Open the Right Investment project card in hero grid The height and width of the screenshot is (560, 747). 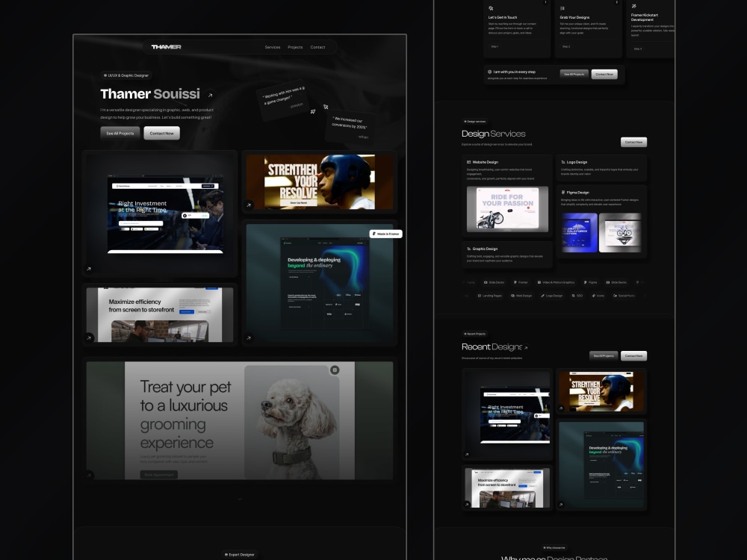[160, 214]
